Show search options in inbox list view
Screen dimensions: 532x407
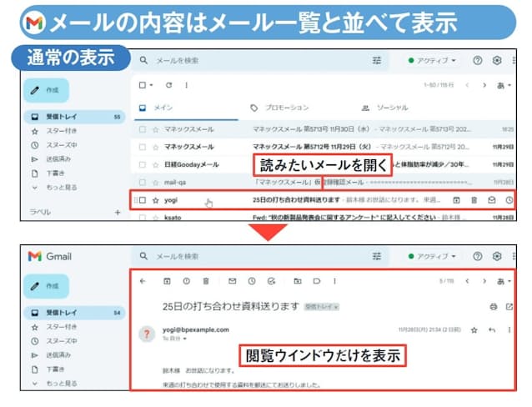pos(377,61)
